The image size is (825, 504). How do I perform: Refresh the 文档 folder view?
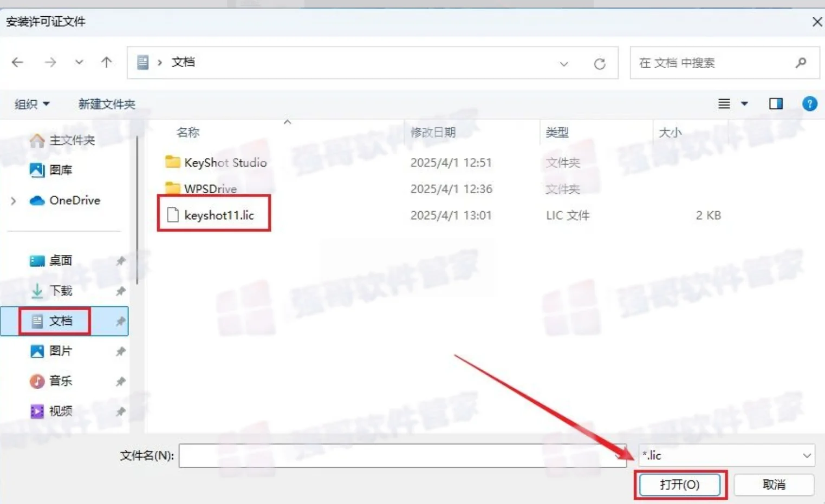[600, 64]
